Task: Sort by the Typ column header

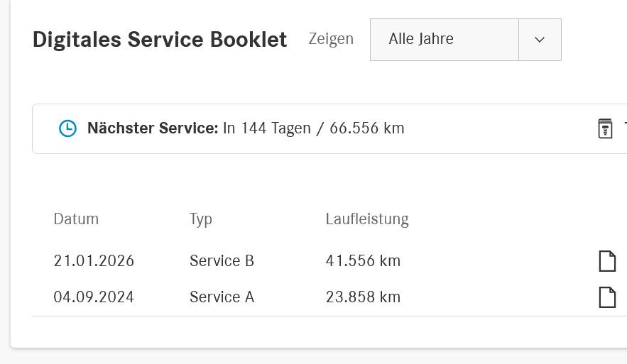Action: pyautogui.click(x=201, y=220)
